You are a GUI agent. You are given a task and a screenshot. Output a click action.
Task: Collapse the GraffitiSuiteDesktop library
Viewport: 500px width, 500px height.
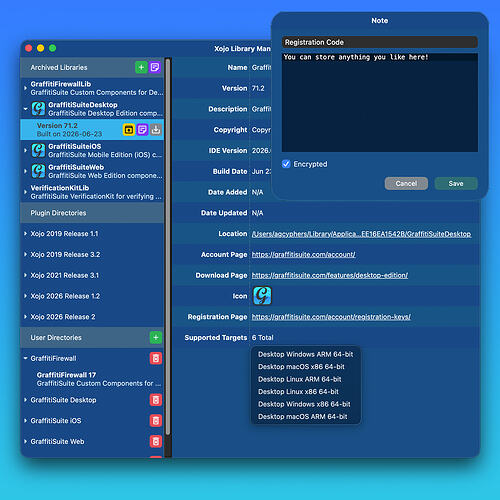coord(25,109)
